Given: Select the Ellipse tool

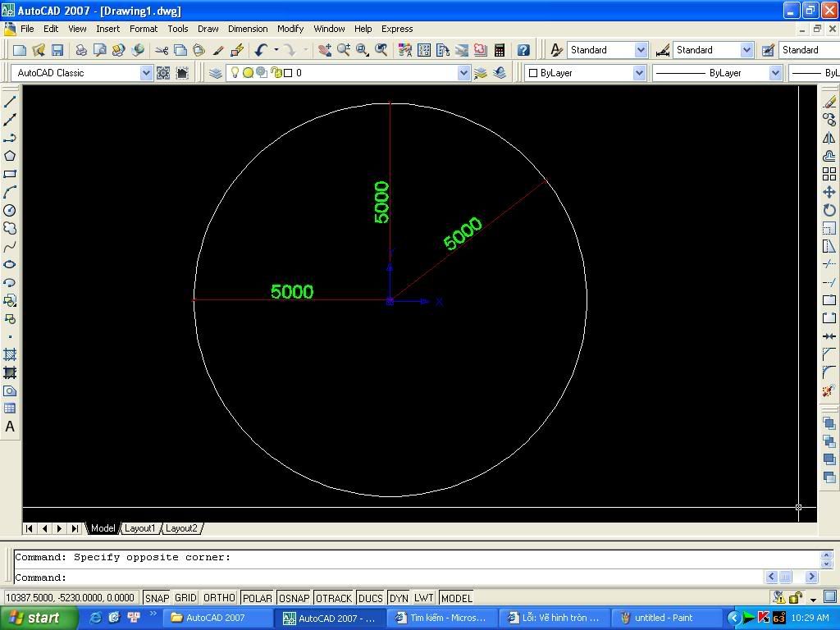Looking at the screenshot, I should 10,264.
